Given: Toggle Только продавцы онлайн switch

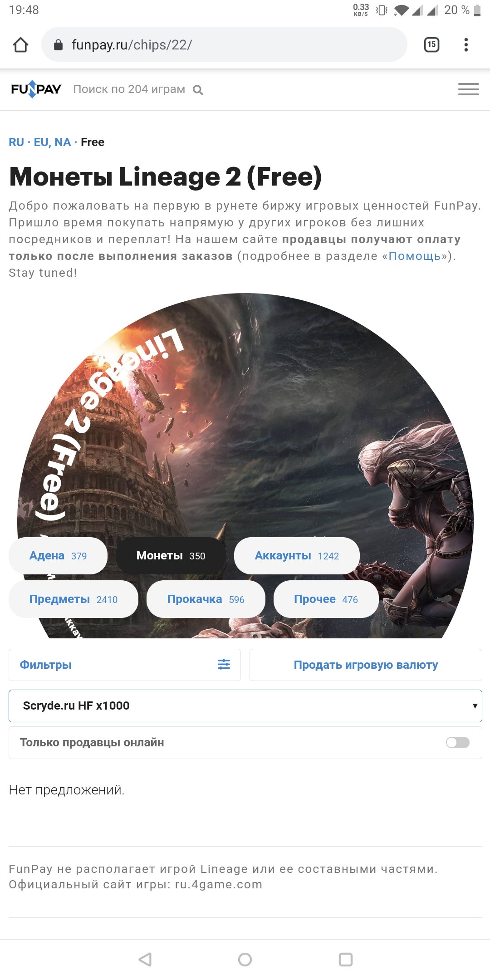Looking at the screenshot, I should (x=457, y=742).
